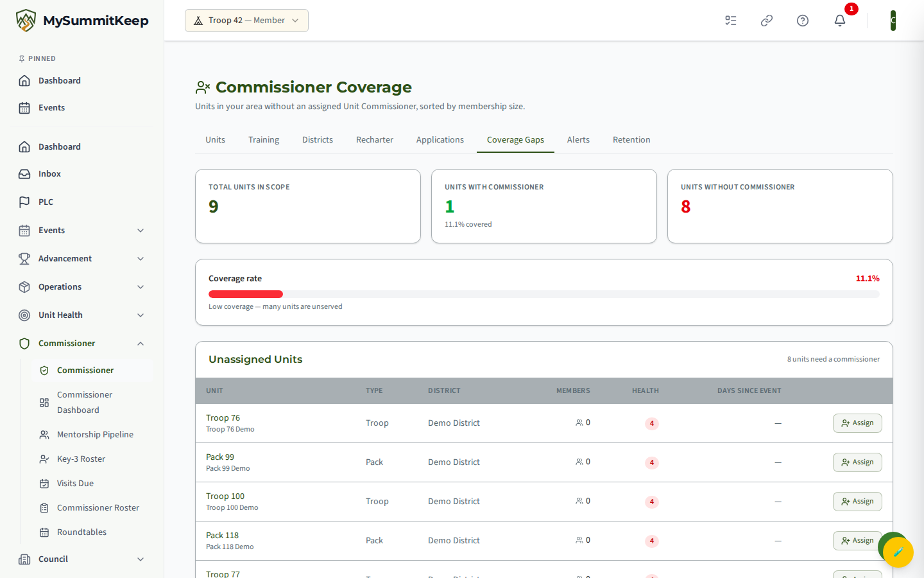Image resolution: width=924 pixels, height=578 pixels.
Task: Open notifications bell icon
Action: pyautogui.click(x=840, y=21)
